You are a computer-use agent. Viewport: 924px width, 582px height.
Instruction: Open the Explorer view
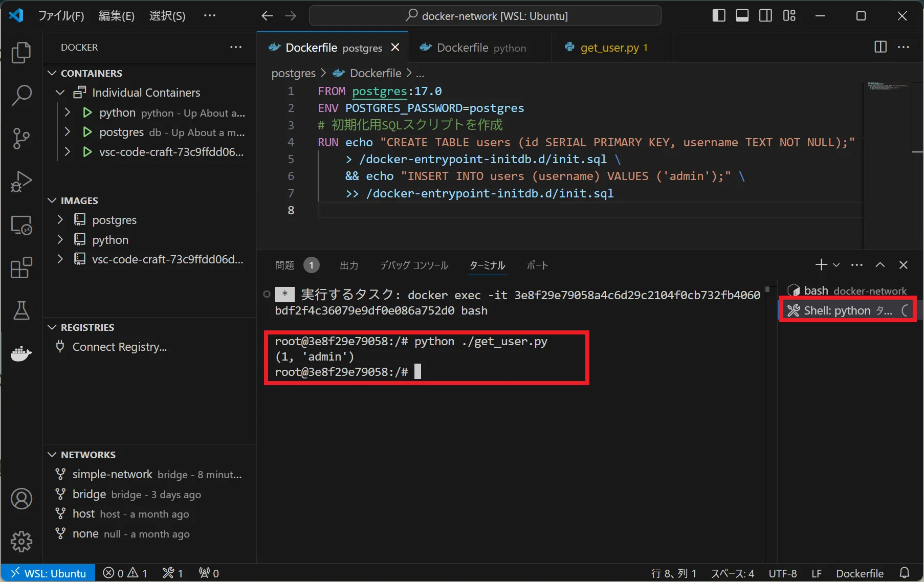pyautogui.click(x=21, y=52)
